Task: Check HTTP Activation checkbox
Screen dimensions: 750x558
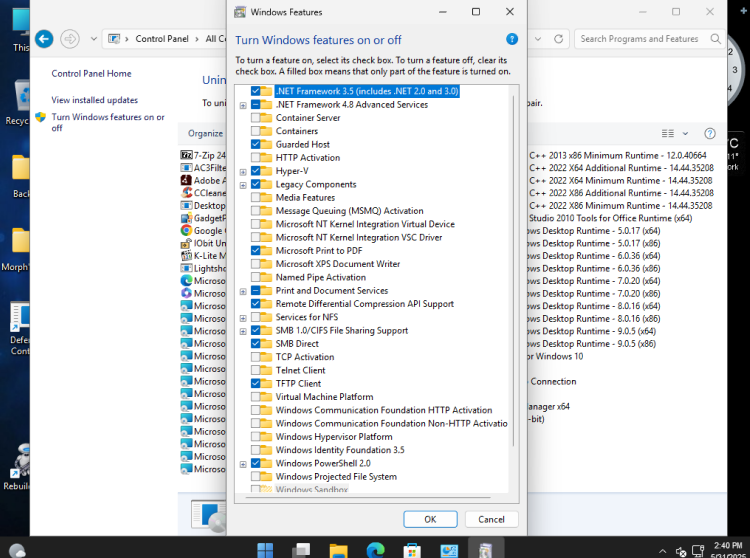Action: [255, 158]
